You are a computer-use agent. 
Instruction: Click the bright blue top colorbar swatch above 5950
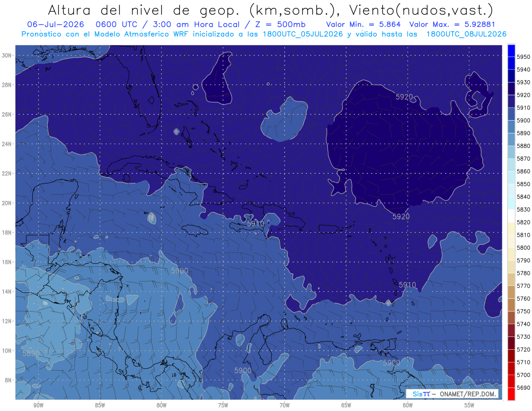(511, 51)
